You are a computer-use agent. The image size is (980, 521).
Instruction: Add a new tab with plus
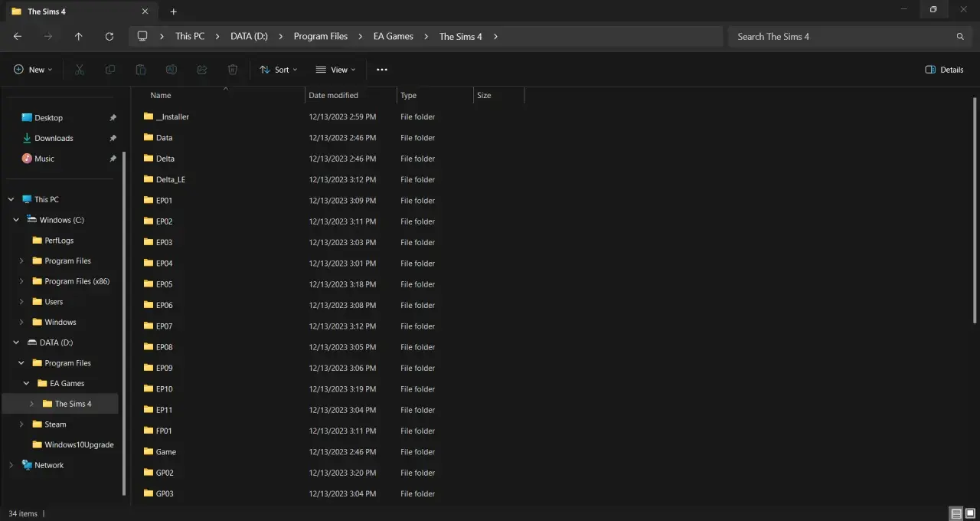[x=174, y=11]
